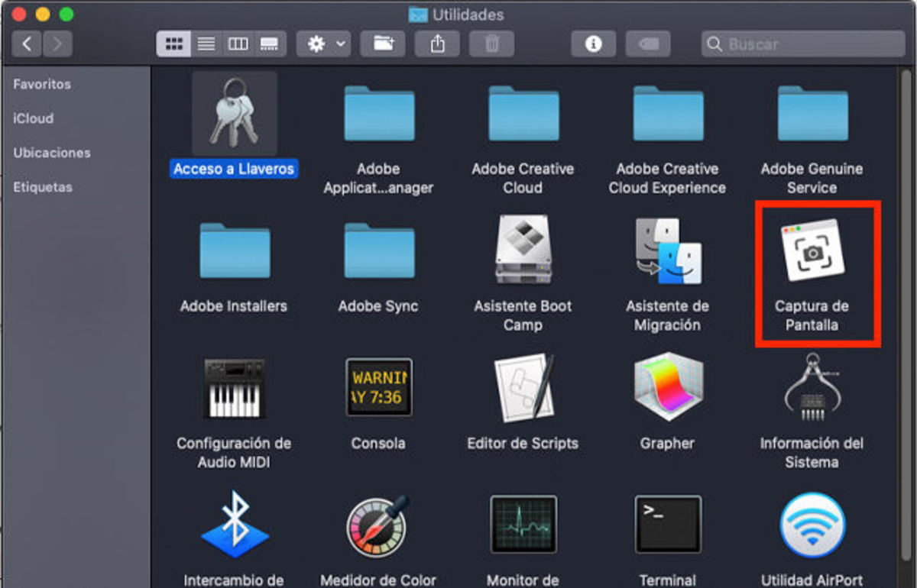Select Etiquetas in the sidebar
This screenshot has height=588, width=917.
click(43, 187)
